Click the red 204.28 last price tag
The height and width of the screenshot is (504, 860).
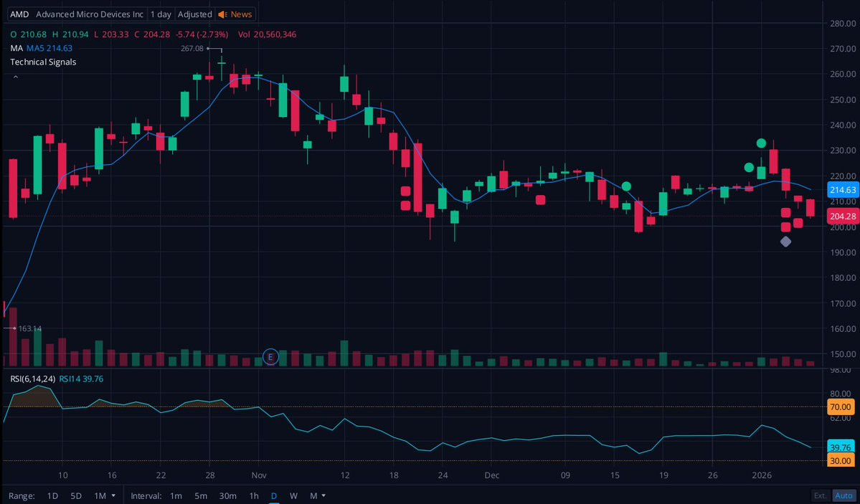pos(843,216)
